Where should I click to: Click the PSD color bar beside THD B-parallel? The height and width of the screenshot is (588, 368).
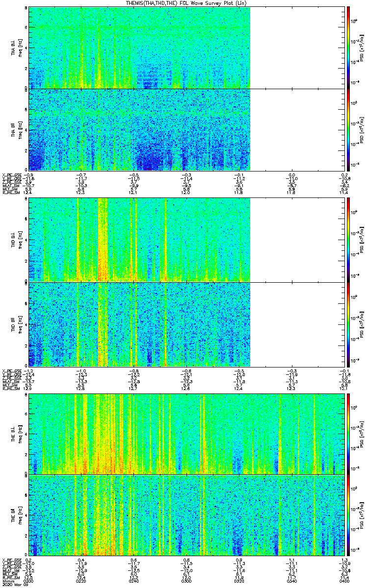click(x=348, y=324)
